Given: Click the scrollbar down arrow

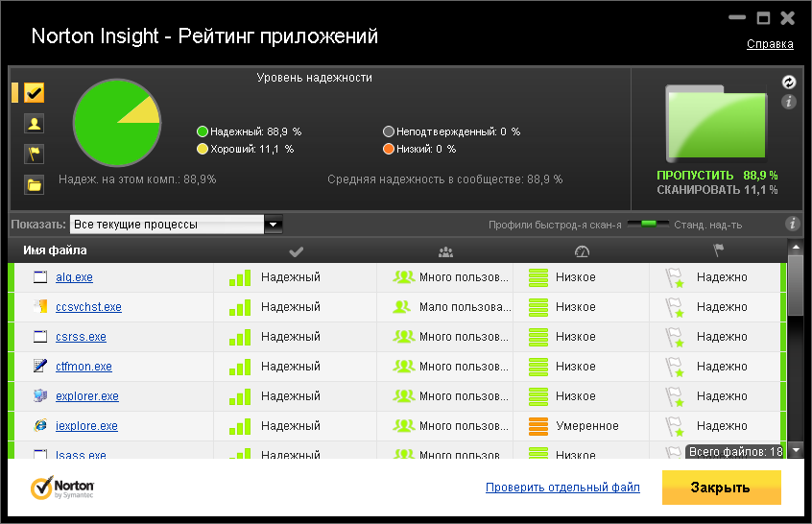Looking at the screenshot, I should point(796,450).
